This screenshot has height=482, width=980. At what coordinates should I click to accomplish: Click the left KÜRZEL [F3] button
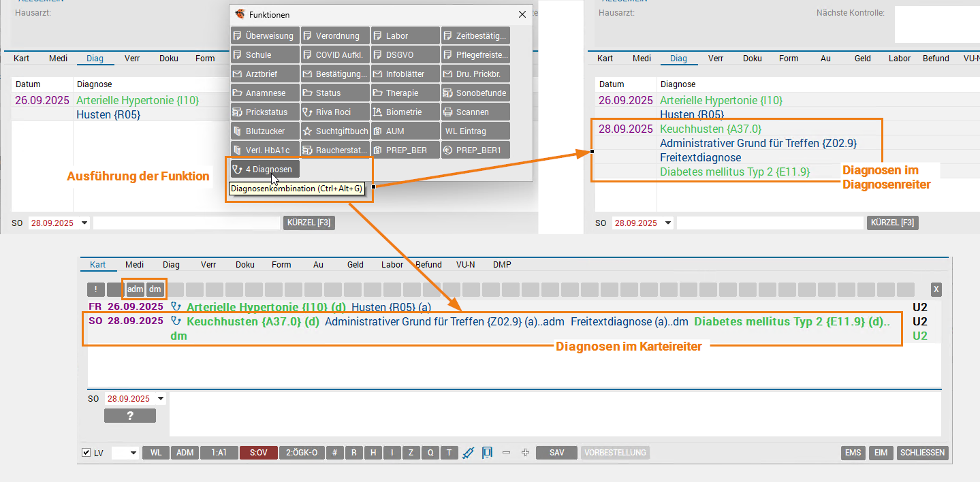tap(309, 223)
